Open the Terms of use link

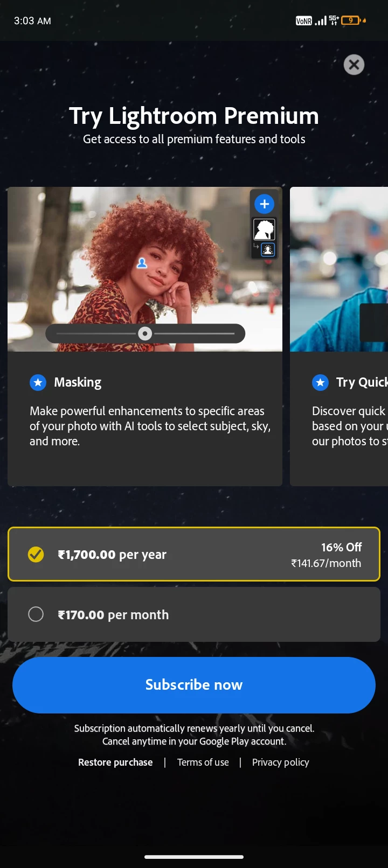203,762
